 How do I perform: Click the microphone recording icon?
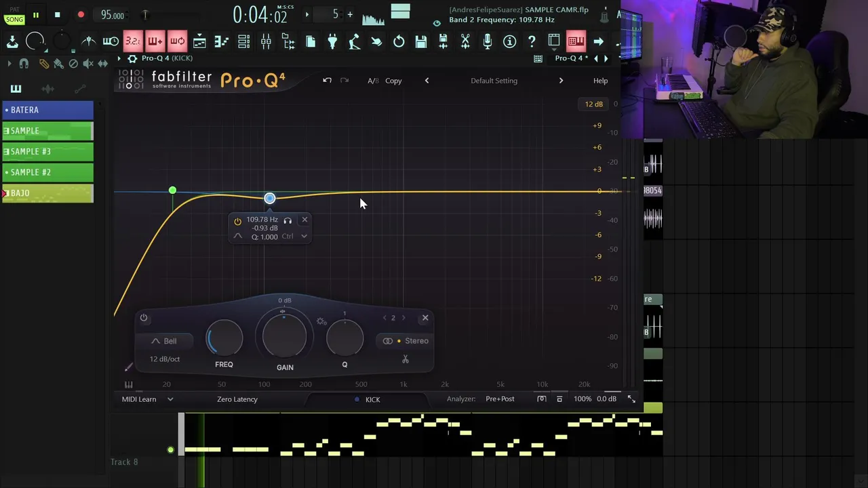487,41
